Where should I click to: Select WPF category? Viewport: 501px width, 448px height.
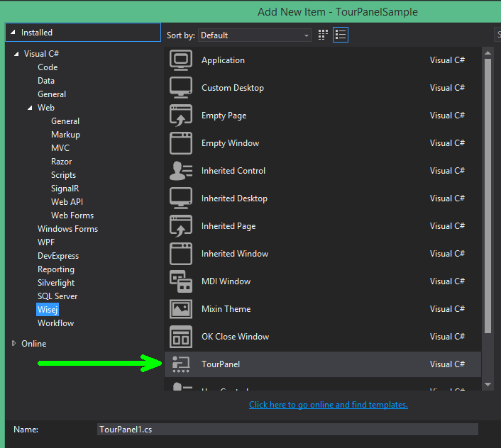click(46, 242)
